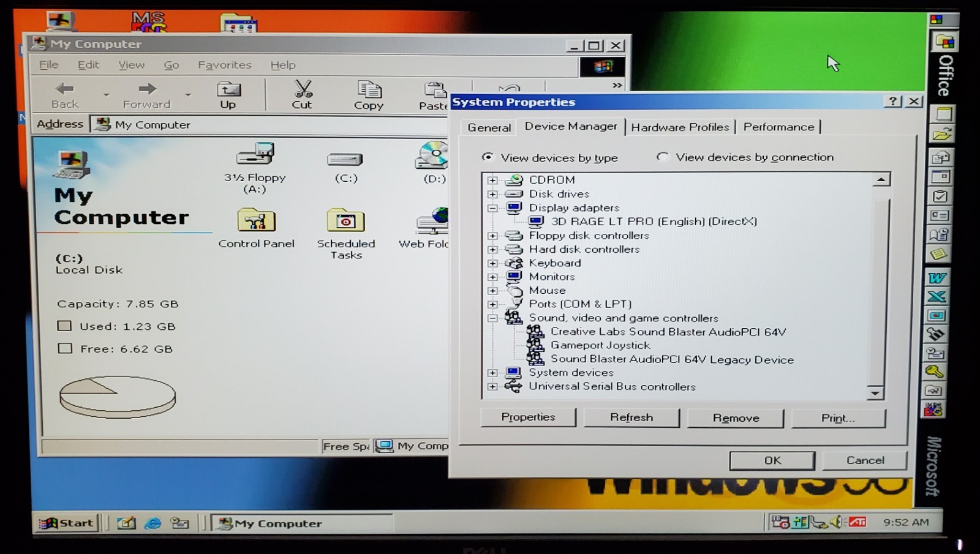Expand Universal Serial Bus controllers
Viewport: 980px width, 554px height.
[492, 387]
